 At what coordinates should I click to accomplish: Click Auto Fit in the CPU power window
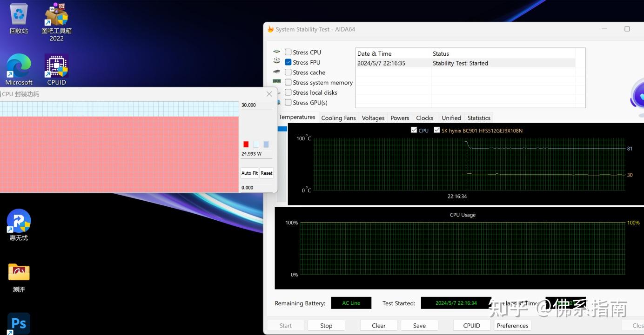pyautogui.click(x=249, y=173)
